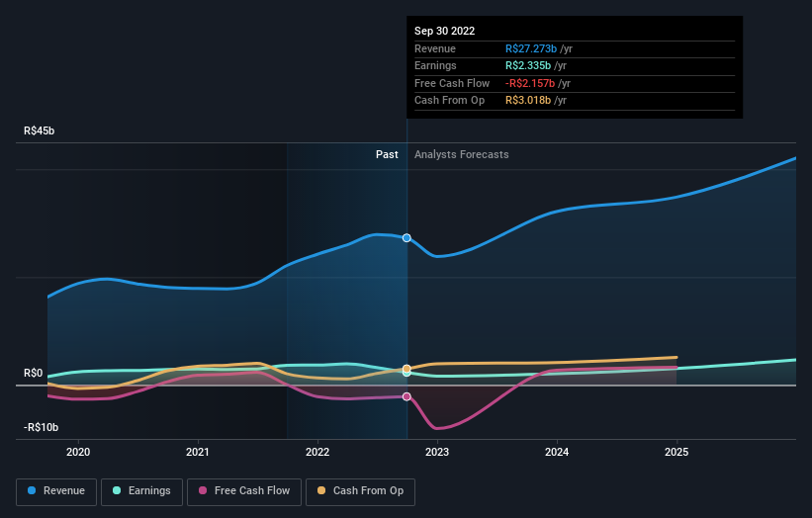This screenshot has width=812, height=518.
Task: Click the tooltip Free Cash Flow row label
Action: (x=452, y=83)
